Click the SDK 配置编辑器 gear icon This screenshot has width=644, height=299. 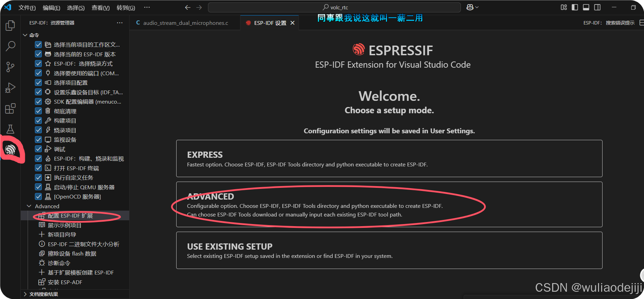[48, 102]
